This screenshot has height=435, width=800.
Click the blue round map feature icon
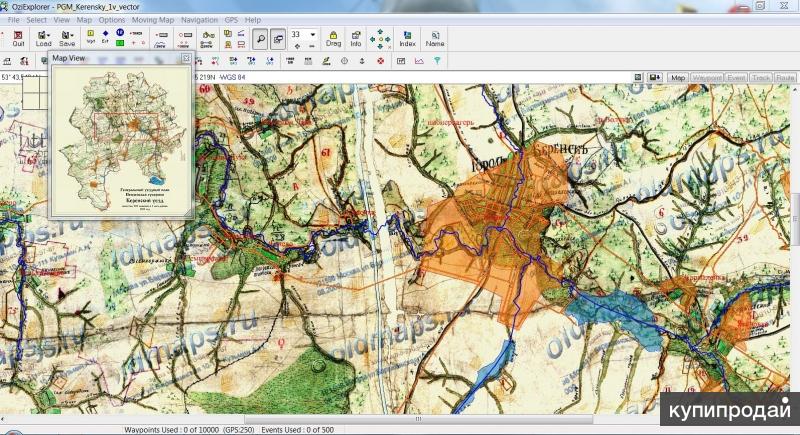(120, 33)
